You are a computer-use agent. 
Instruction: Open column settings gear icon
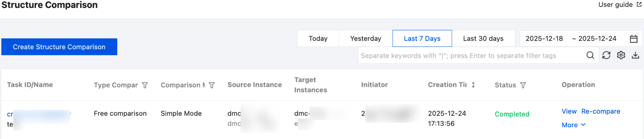[x=621, y=55]
